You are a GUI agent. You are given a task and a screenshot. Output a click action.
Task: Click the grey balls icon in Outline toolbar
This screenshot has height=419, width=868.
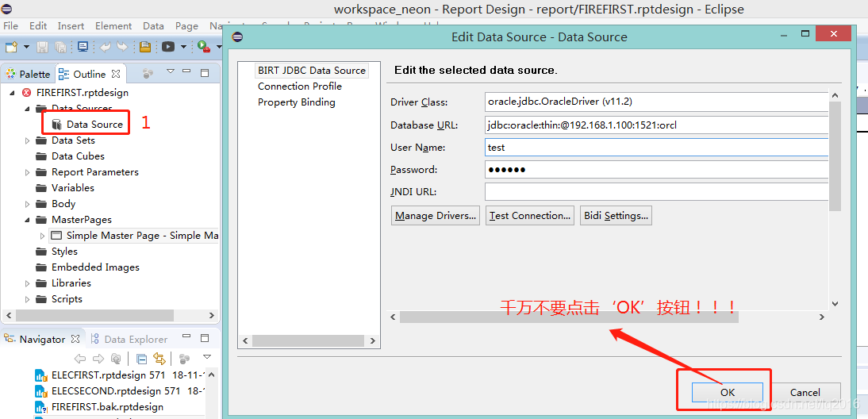(148, 72)
